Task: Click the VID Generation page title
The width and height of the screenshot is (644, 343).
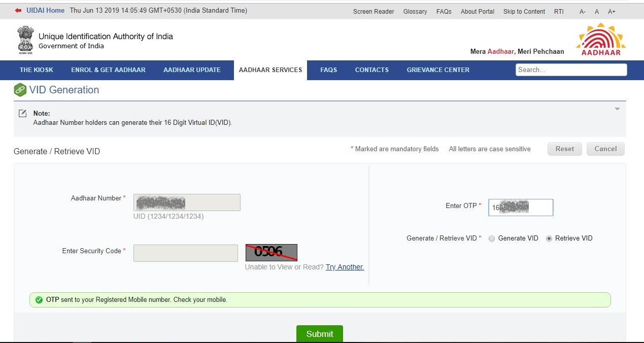Action: click(x=64, y=90)
